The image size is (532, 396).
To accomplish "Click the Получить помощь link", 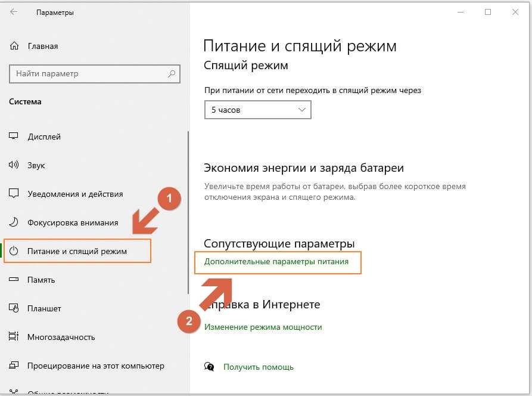I will (x=258, y=367).
